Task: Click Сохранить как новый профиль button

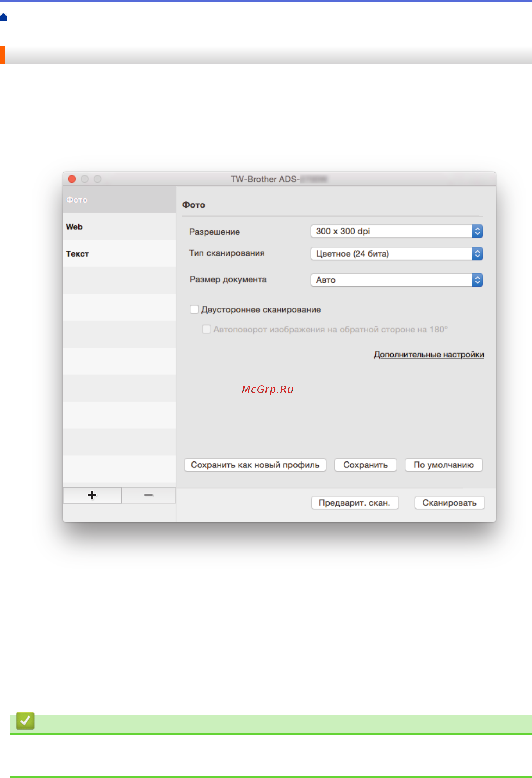Action: (x=255, y=465)
